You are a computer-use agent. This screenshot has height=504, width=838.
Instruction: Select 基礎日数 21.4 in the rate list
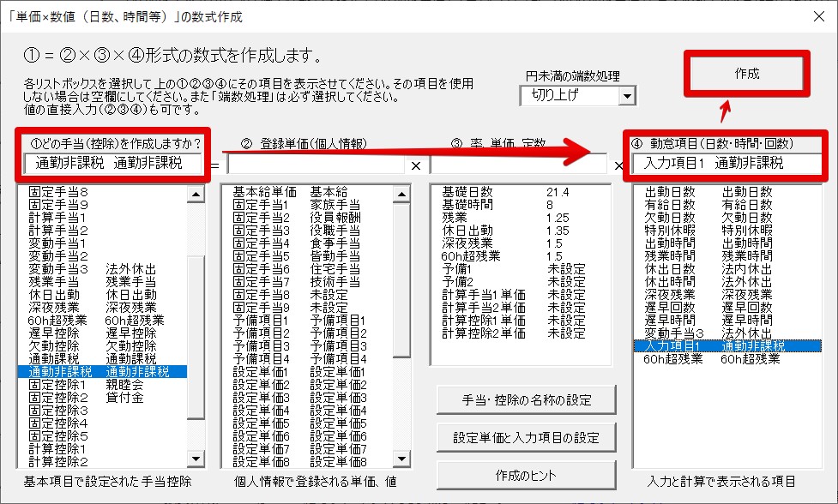click(515, 191)
